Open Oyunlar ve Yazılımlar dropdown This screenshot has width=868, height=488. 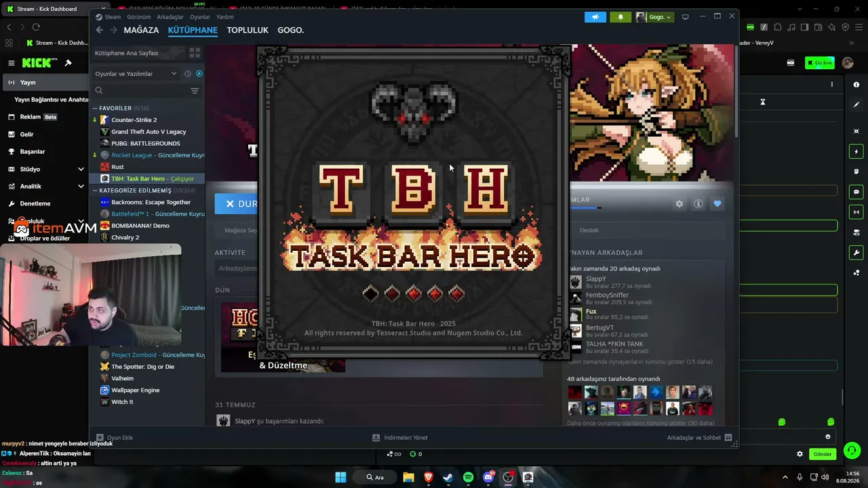(136, 73)
